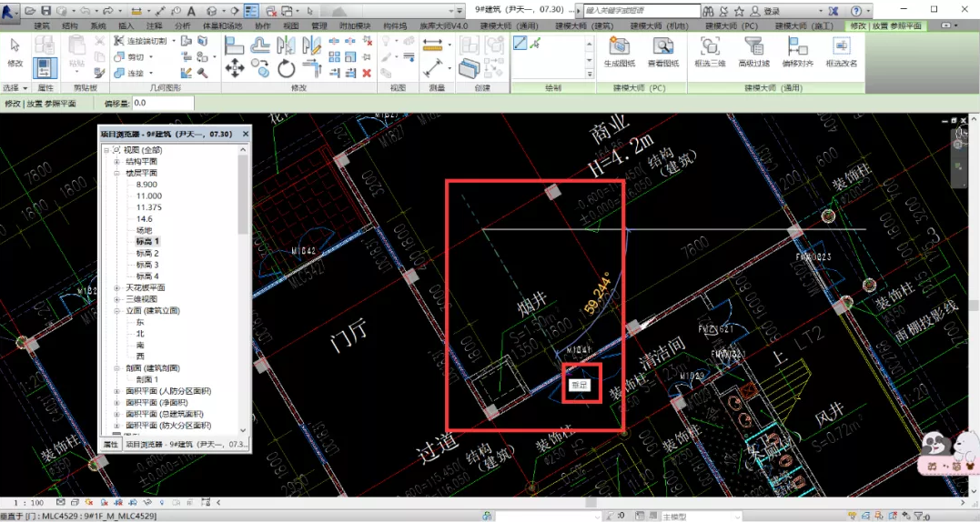This screenshot has height=522, width=980.
Task: Open the 管理 ribbon tab
Action: click(318, 26)
